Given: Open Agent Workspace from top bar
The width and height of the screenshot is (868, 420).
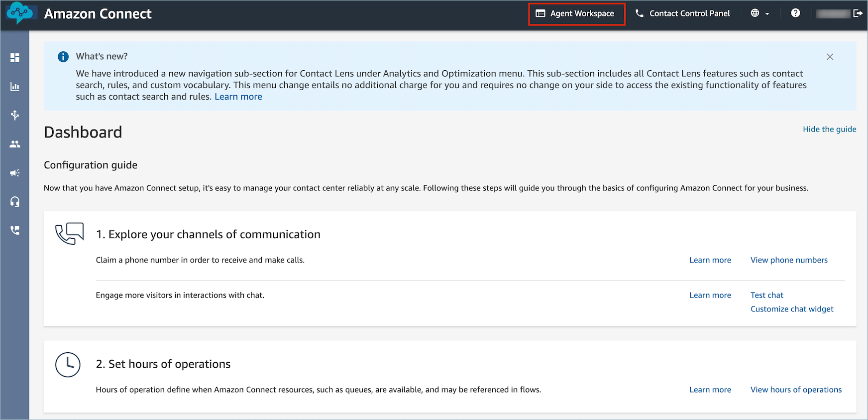Looking at the screenshot, I should point(576,13).
